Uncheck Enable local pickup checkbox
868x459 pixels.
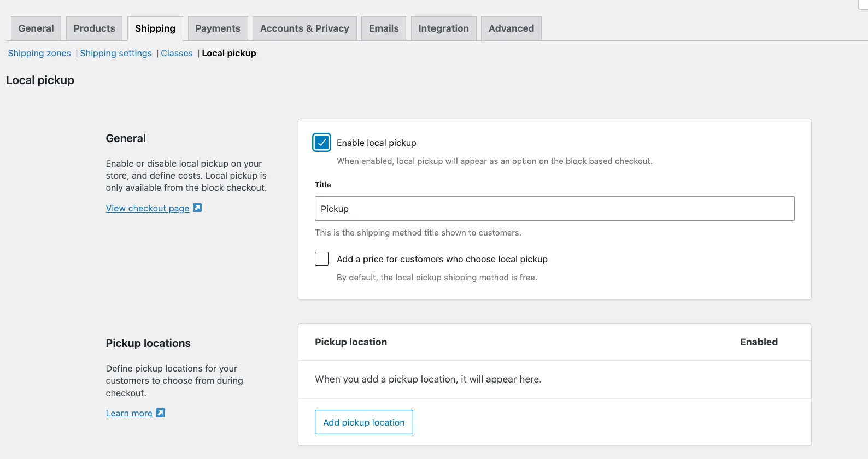pos(322,143)
